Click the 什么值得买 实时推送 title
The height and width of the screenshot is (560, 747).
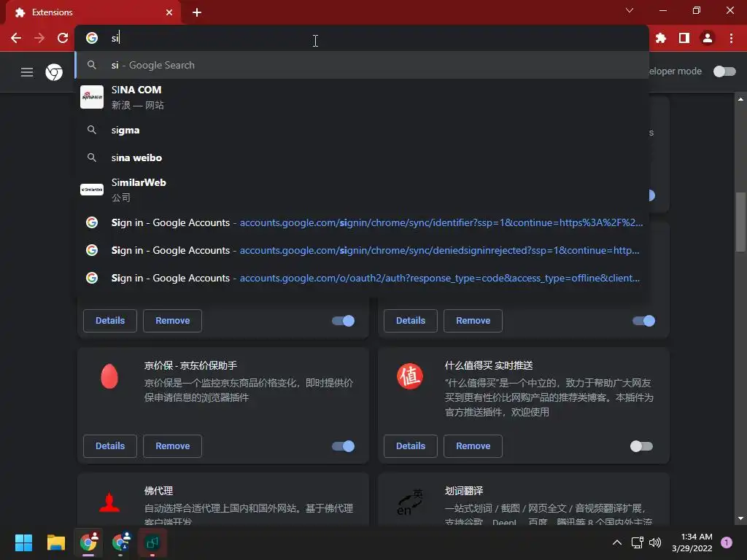[489, 365]
